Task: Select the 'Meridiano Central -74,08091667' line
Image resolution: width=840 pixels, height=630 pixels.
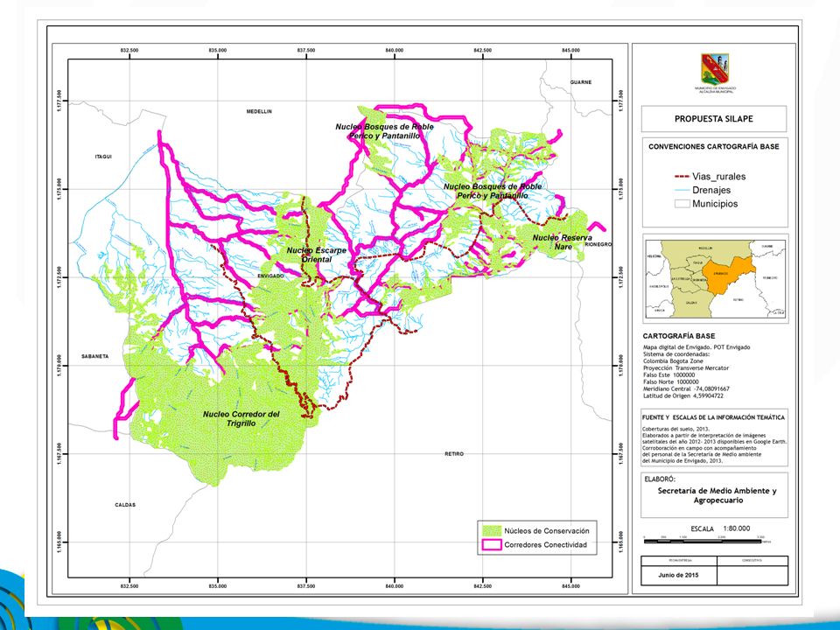Action: [686, 388]
